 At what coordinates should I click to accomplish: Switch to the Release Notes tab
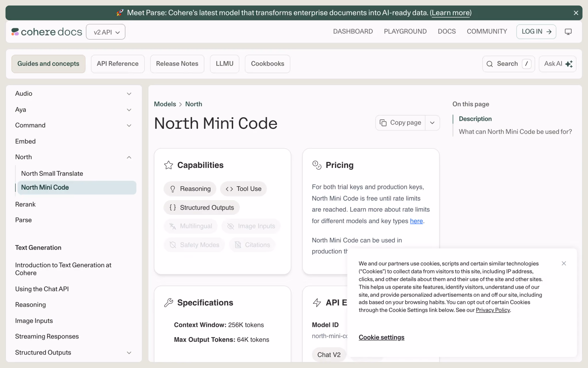[177, 64]
